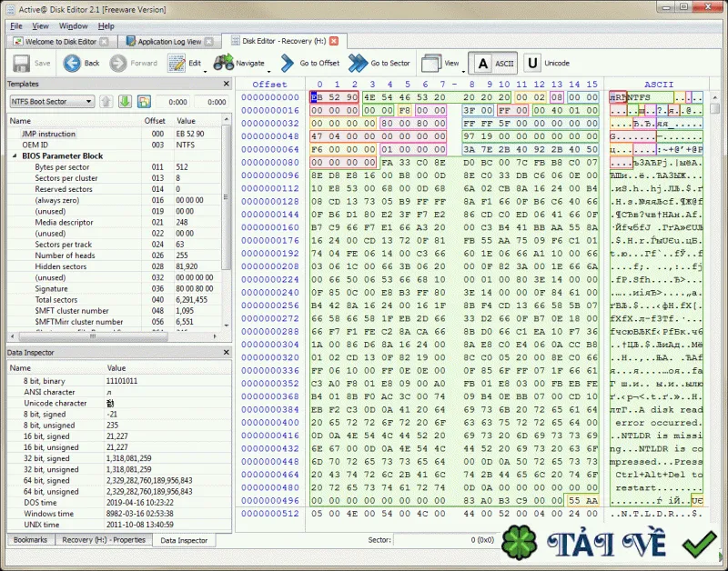Click the UNIX time row

coord(119,525)
